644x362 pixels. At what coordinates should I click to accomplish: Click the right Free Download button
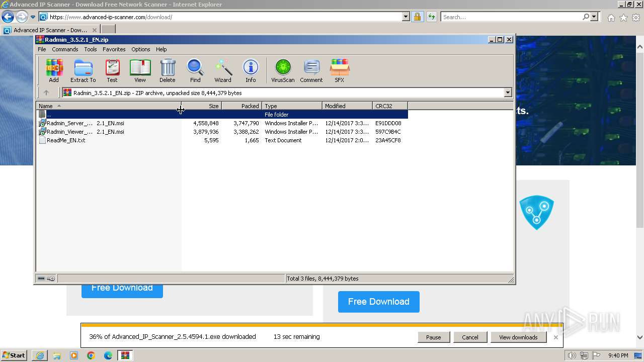point(379,302)
